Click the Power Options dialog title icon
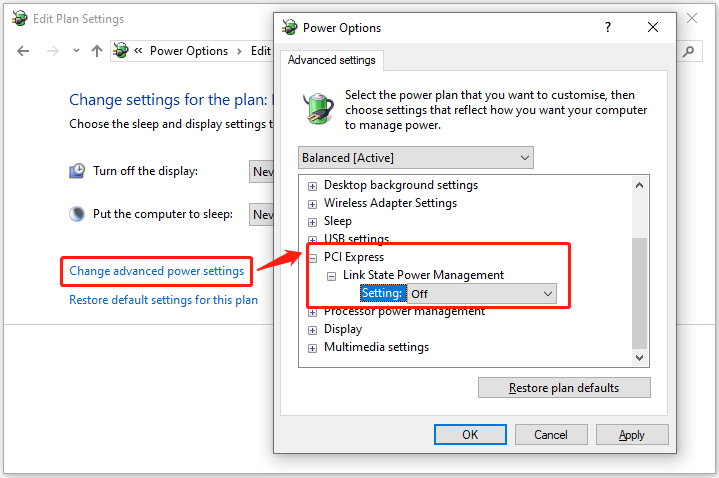 pos(289,28)
